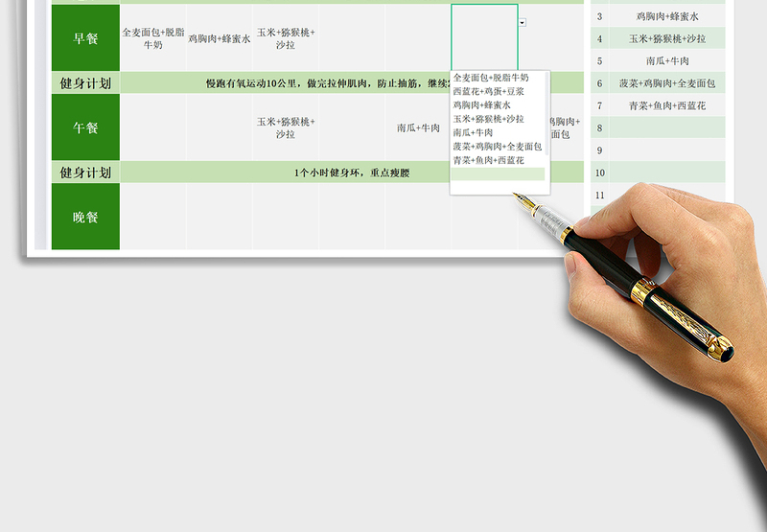Choose 菠菜+鸡胸肉+全麦面包 in the dropdown list
Screen dimensions: 767x532
[x=497, y=146]
